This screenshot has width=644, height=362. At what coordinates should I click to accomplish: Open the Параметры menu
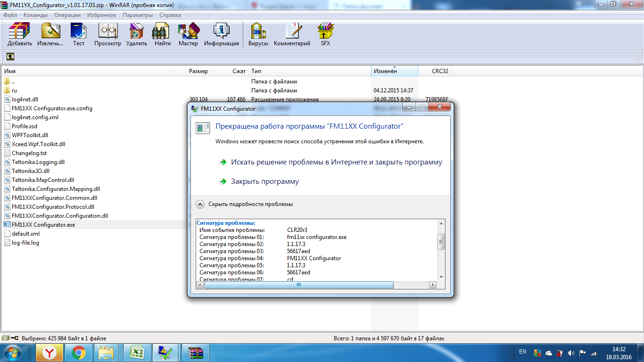tap(138, 15)
